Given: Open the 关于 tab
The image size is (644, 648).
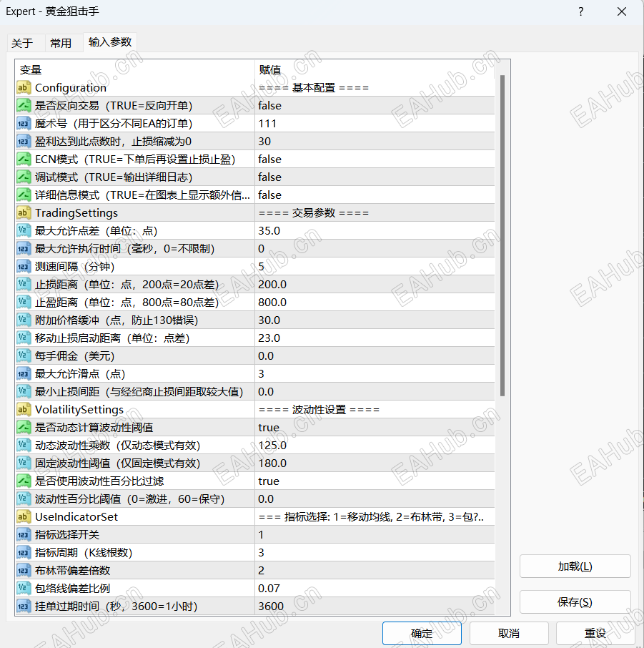Looking at the screenshot, I should 24,42.
